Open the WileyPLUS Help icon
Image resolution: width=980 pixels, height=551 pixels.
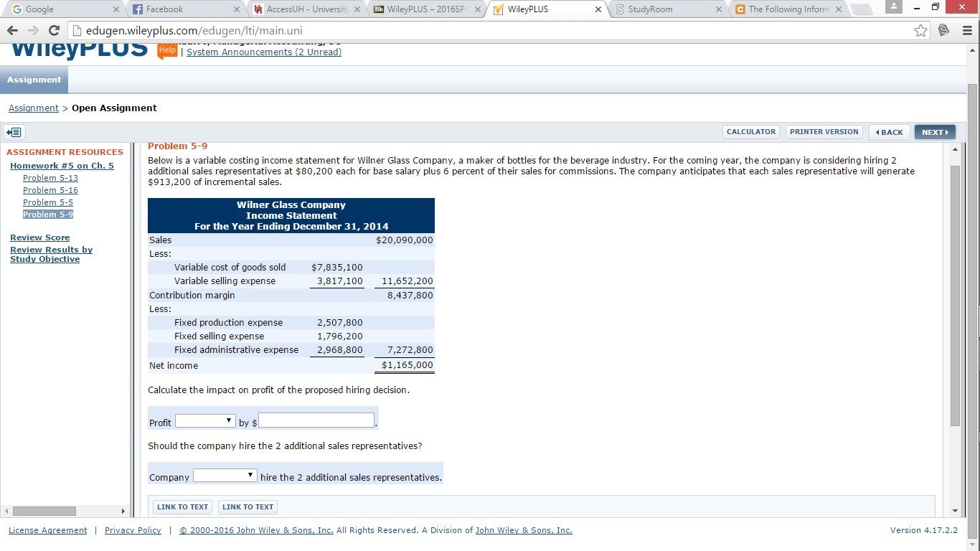point(166,51)
